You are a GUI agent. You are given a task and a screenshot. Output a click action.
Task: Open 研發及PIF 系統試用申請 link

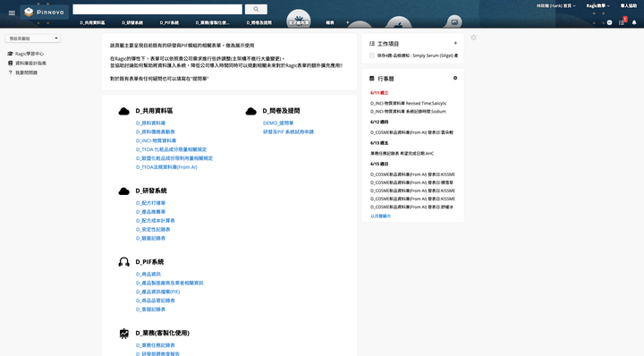pyautogui.click(x=288, y=131)
